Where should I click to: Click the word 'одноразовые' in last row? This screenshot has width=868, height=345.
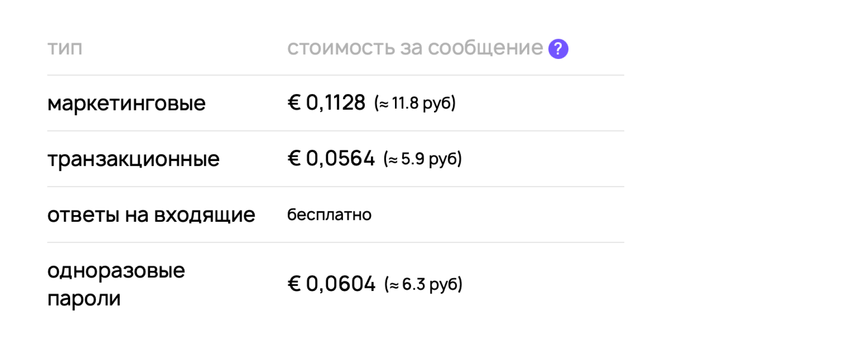point(116,271)
